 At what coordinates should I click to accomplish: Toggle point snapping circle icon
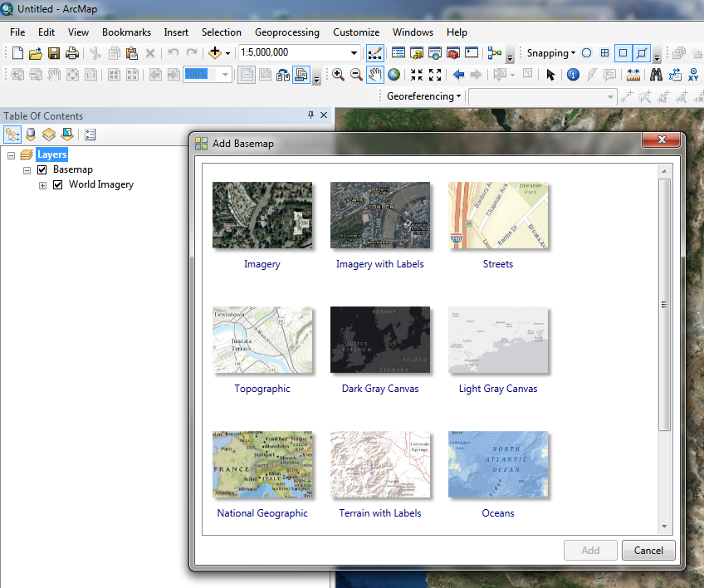point(586,53)
